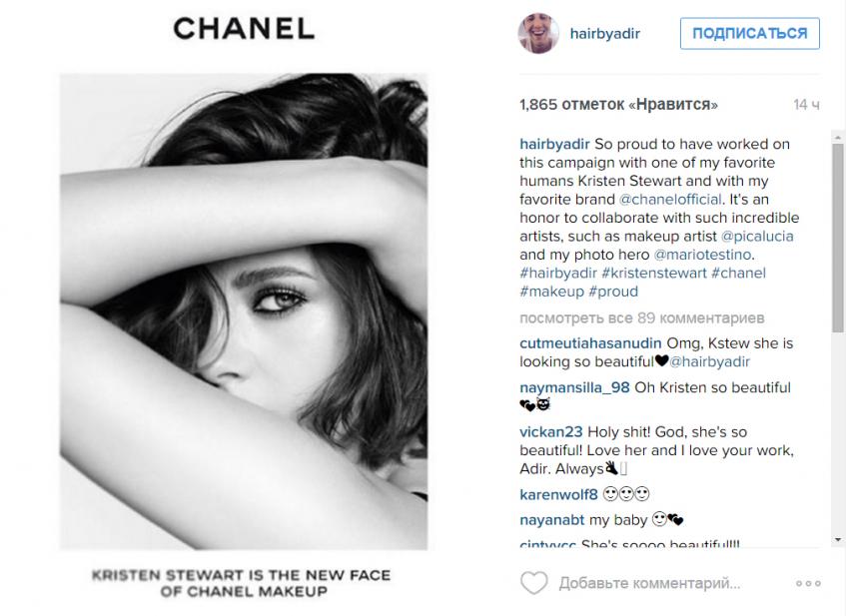Open the #chanel hashtag link
The image size is (846, 616).
pyautogui.click(x=738, y=273)
